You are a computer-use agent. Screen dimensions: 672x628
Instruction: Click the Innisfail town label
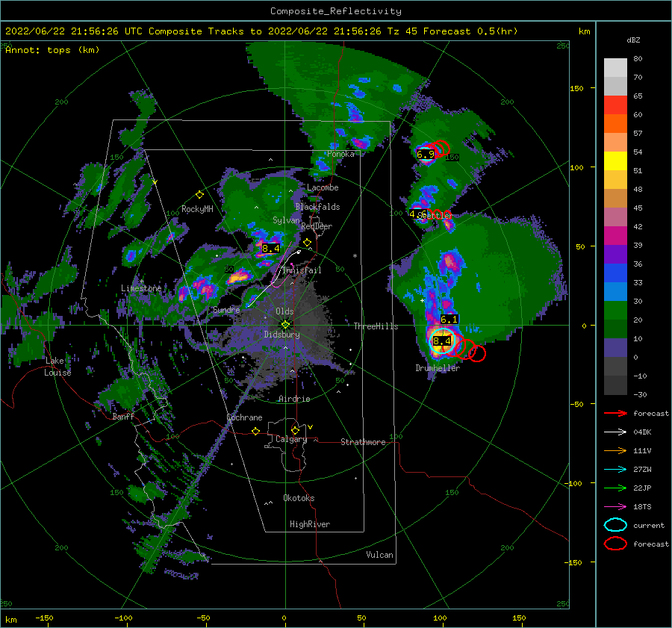click(302, 270)
